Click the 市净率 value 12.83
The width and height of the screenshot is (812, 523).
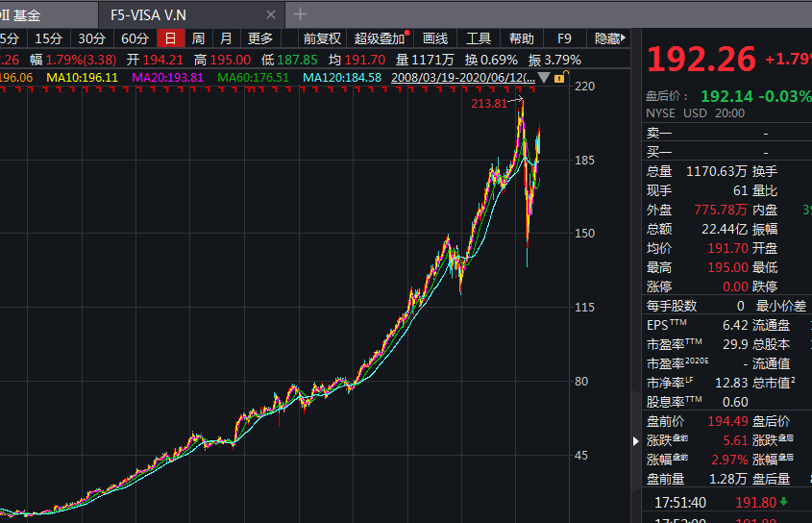coord(731,383)
